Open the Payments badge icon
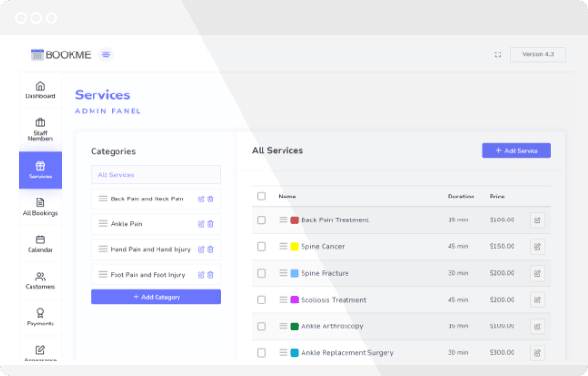Viewport: 588px width, 376px height. pyautogui.click(x=40, y=313)
